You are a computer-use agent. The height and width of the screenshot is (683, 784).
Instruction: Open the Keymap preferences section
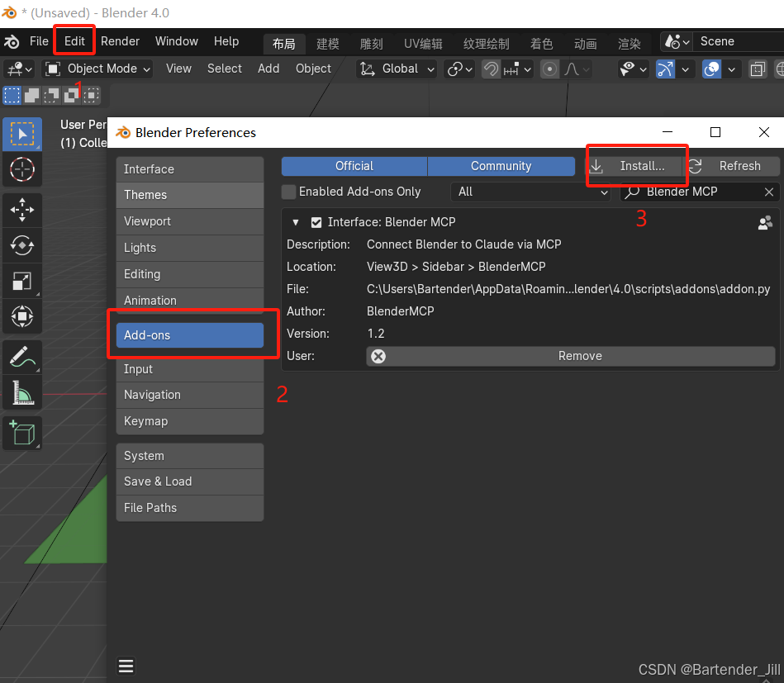(x=190, y=421)
